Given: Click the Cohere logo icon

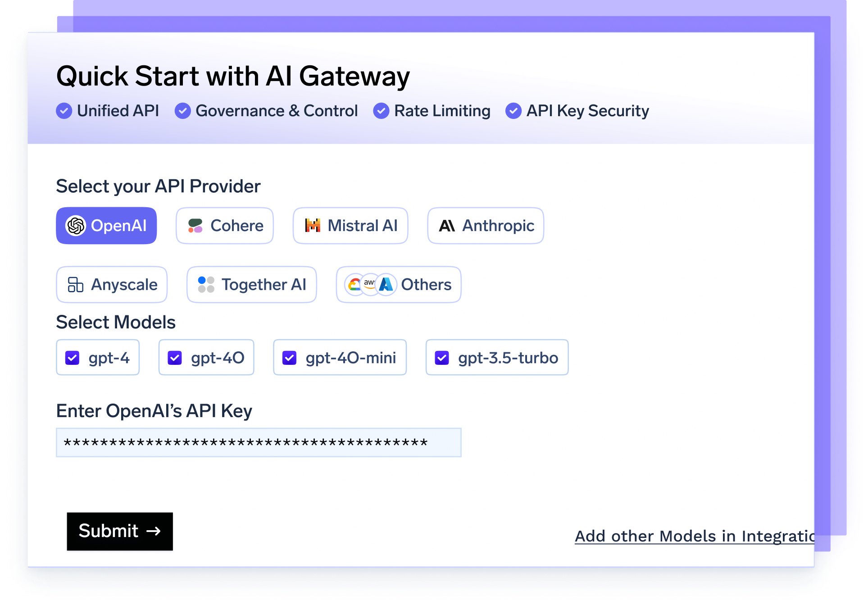Looking at the screenshot, I should (195, 226).
